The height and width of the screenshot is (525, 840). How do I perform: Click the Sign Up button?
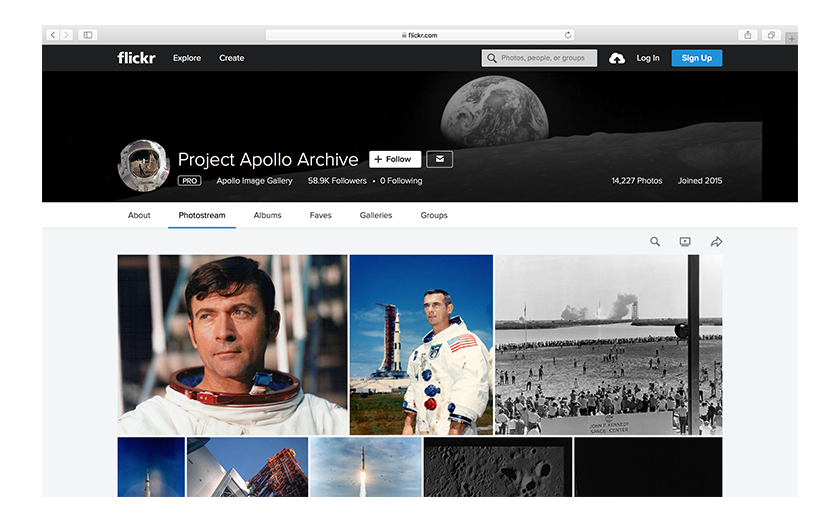(x=696, y=58)
